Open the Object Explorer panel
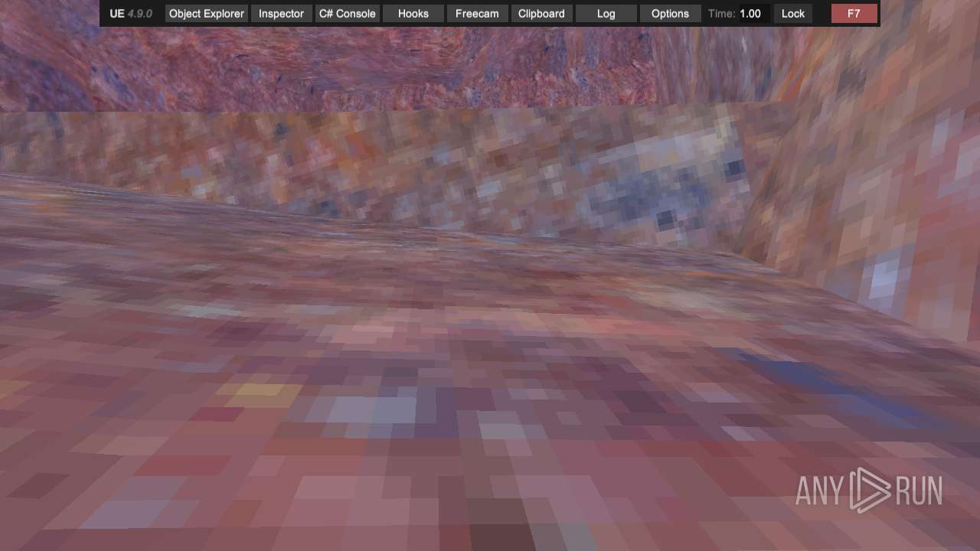The height and width of the screenshot is (551, 980). click(207, 14)
